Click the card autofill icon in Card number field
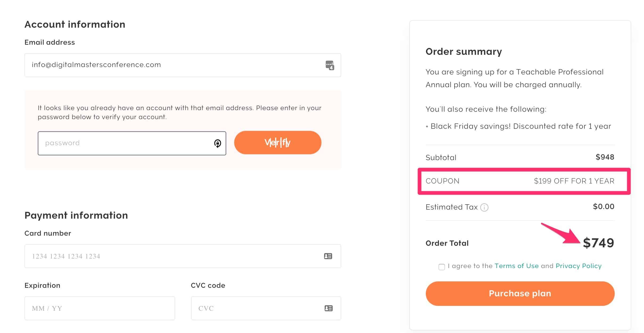Screen dimensions: 644x333 click(x=328, y=256)
